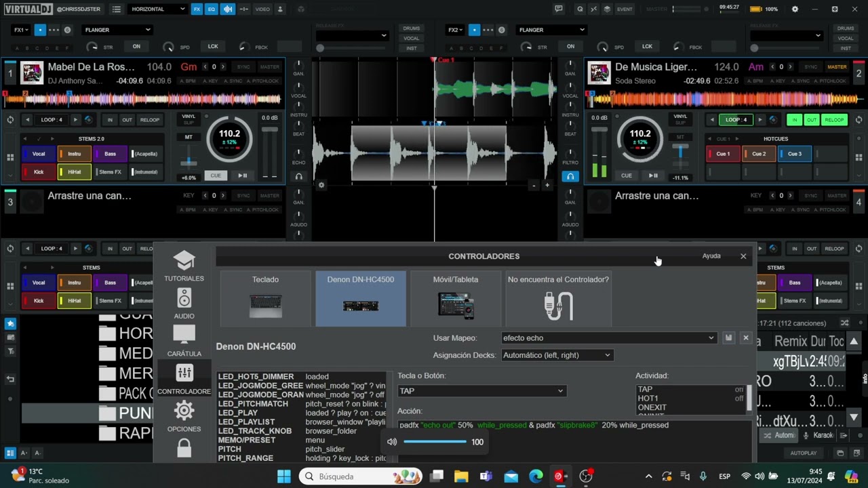Click the deck 1 sync loop icon
The height and width of the screenshot is (488, 868).
click(x=10, y=120)
